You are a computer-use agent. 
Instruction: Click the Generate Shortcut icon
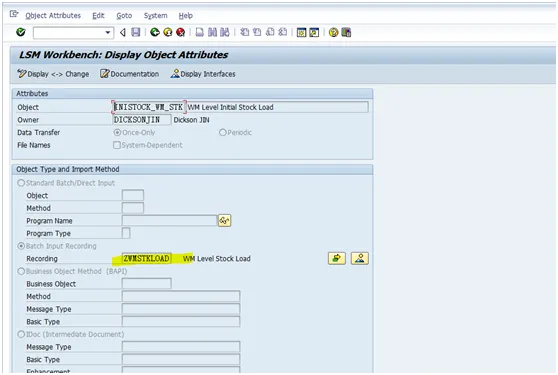tap(314, 32)
